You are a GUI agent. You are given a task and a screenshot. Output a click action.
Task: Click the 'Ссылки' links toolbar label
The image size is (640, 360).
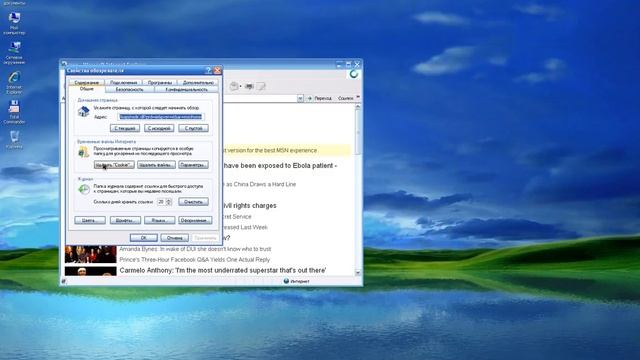click(345, 98)
